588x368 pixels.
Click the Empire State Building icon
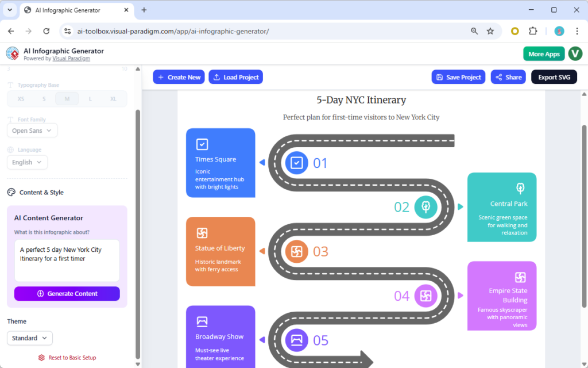click(520, 277)
